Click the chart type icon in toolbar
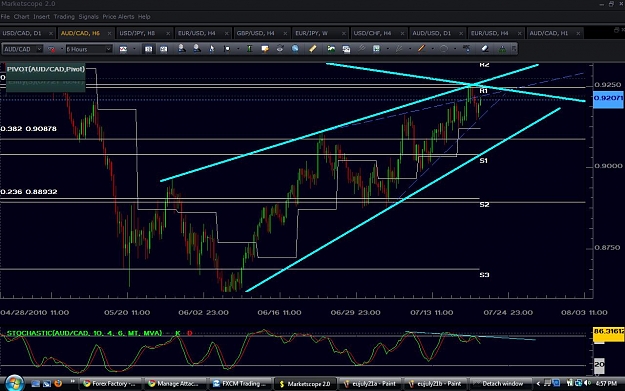 (123, 49)
